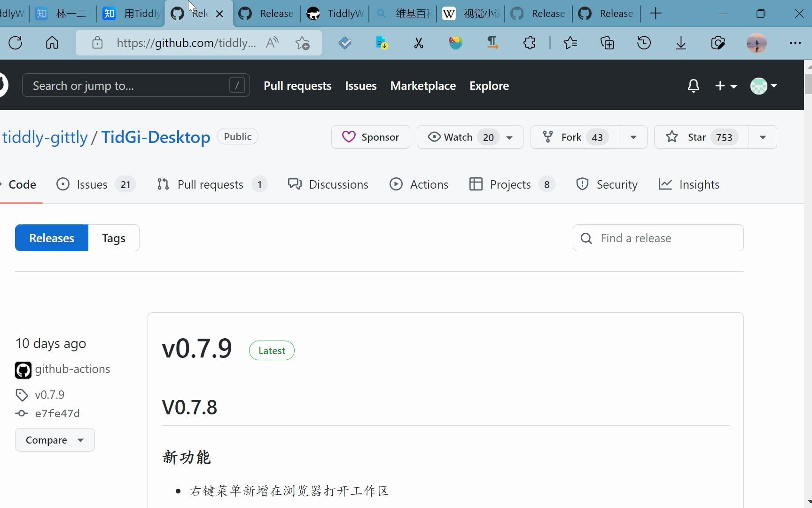812x508 pixels.
Task: Open header Issues link
Action: (361, 86)
